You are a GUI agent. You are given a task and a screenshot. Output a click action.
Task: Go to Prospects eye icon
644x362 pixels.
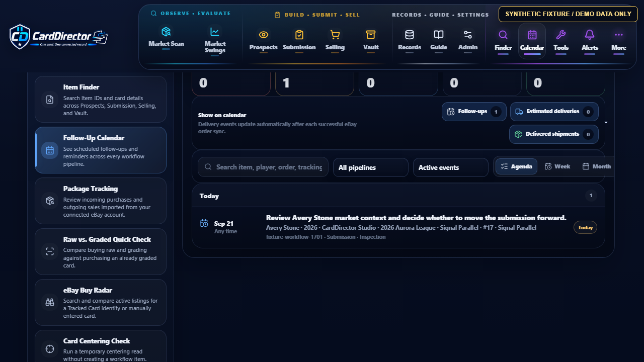point(263,40)
